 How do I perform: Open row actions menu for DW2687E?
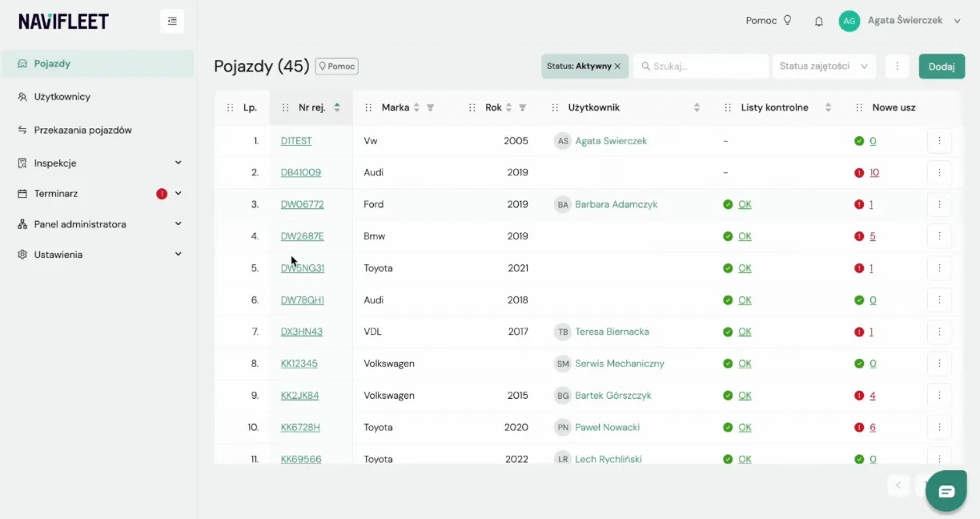tap(939, 236)
